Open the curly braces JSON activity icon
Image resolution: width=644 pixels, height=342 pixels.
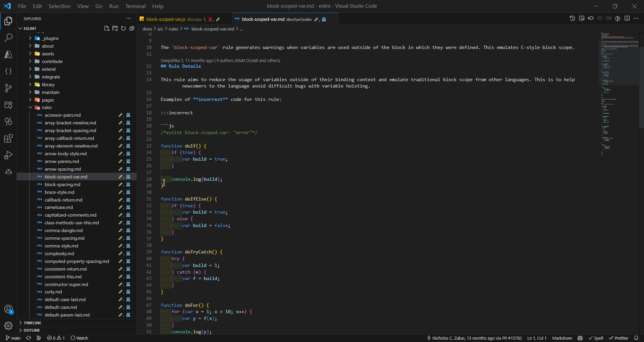click(x=8, y=71)
